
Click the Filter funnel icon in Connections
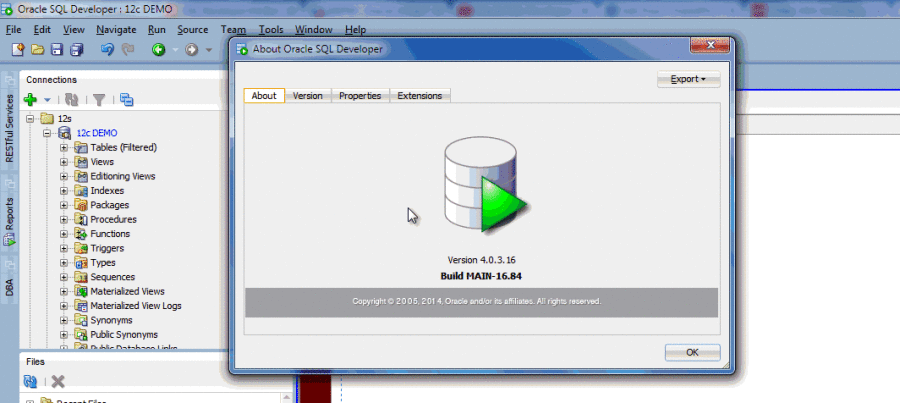(99, 99)
